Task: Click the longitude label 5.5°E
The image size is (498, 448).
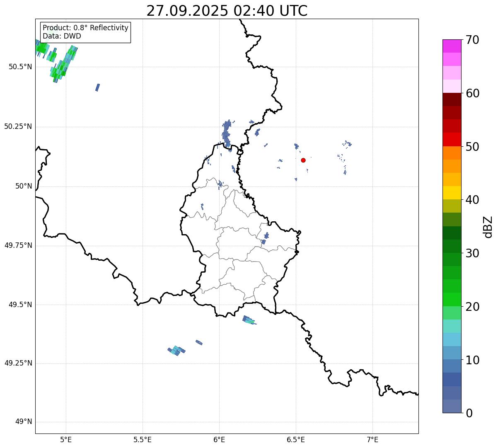Action: pyautogui.click(x=143, y=440)
